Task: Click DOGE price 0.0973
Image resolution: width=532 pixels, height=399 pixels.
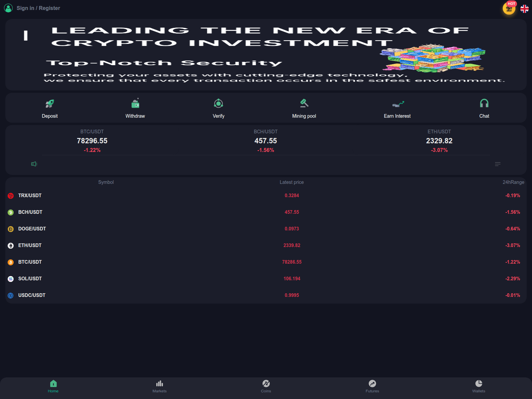Action: pyautogui.click(x=292, y=229)
